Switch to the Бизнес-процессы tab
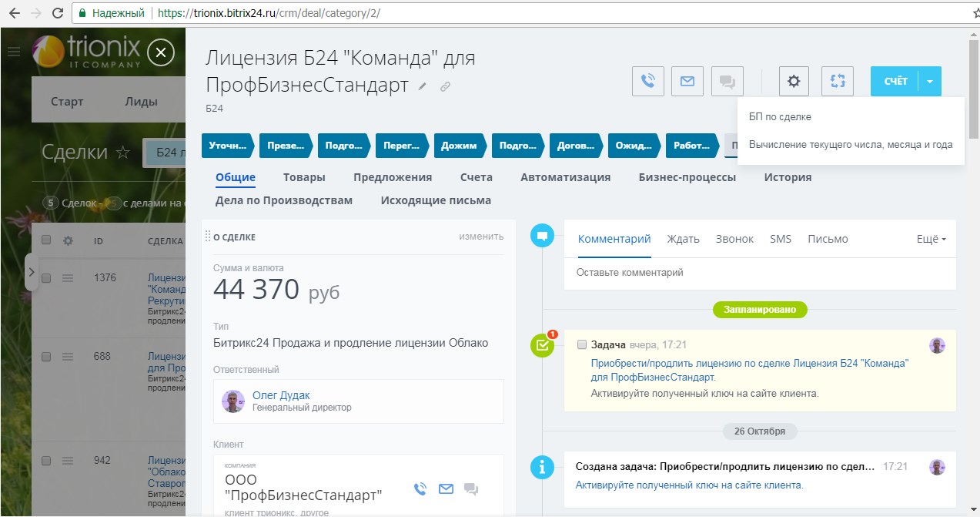 (x=687, y=177)
